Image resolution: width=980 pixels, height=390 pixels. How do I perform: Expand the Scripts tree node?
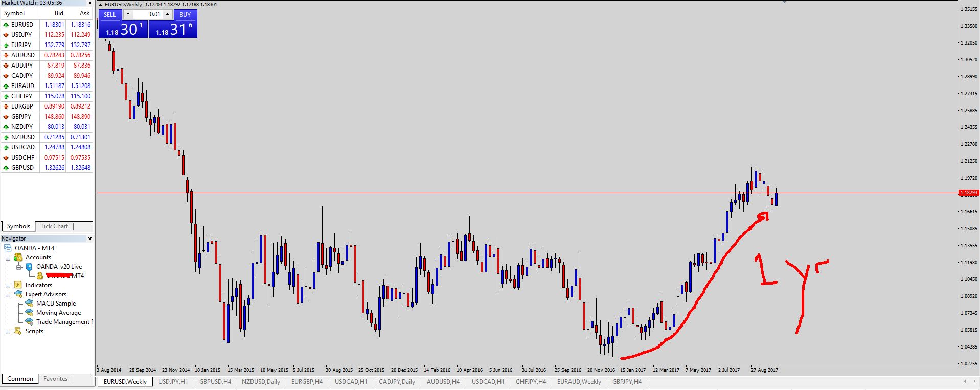point(8,332)
